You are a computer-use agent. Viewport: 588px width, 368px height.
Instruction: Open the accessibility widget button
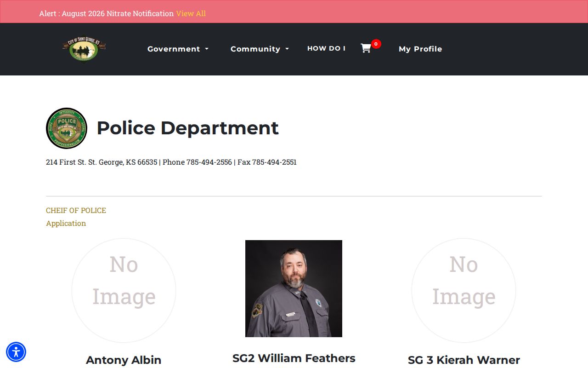(16, 352)
